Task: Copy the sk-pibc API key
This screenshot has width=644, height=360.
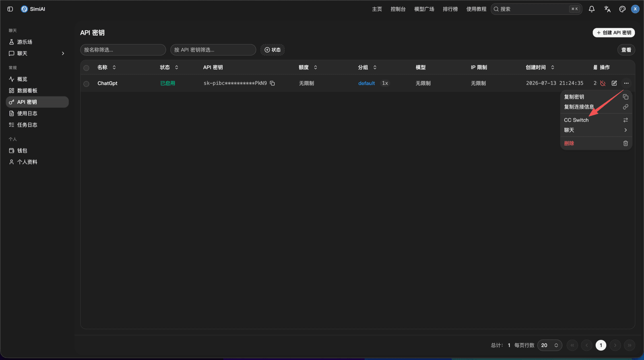Action: 272,83
